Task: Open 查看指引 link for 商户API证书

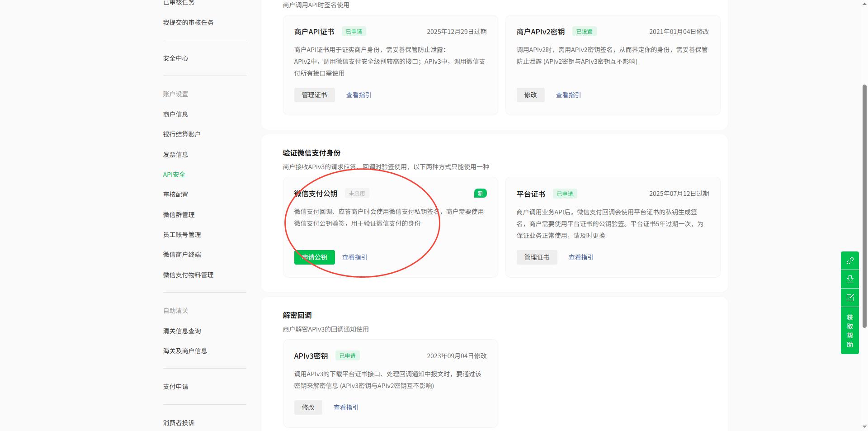Action: click(x=359, y=95)
